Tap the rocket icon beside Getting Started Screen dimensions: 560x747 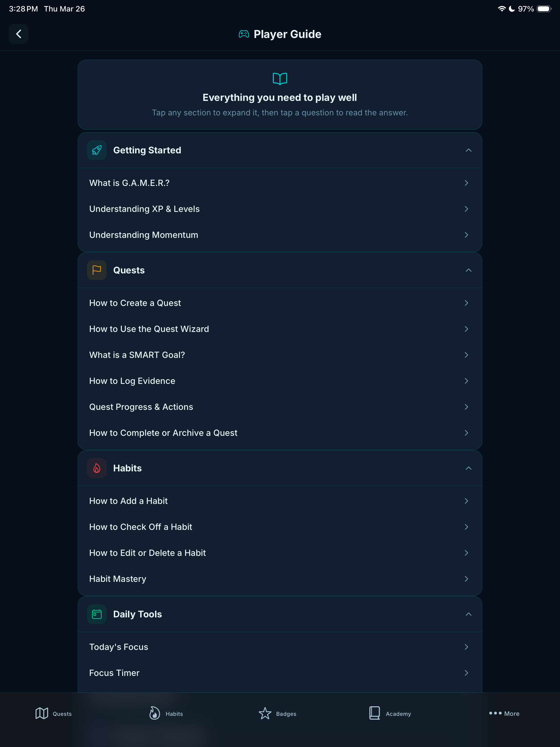tap(97, 150)
